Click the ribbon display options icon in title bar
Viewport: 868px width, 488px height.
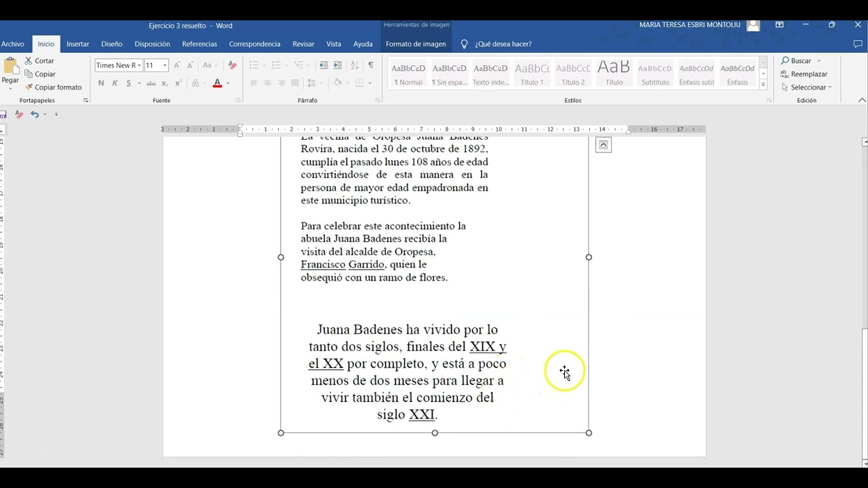click(x=780, y=25)
